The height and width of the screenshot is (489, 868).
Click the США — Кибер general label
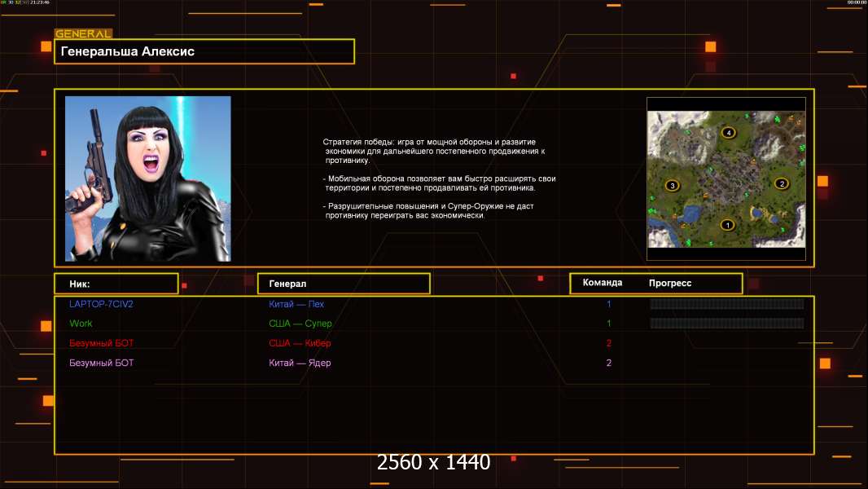point(300,343)
